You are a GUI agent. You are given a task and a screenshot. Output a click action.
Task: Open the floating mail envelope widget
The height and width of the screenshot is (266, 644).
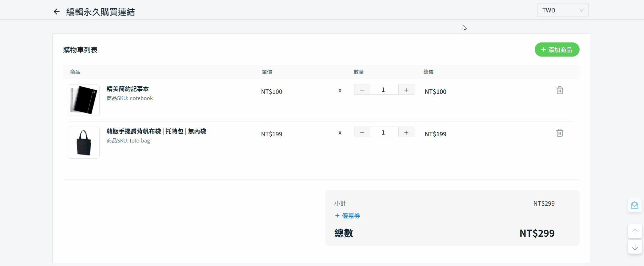(634, 206)
